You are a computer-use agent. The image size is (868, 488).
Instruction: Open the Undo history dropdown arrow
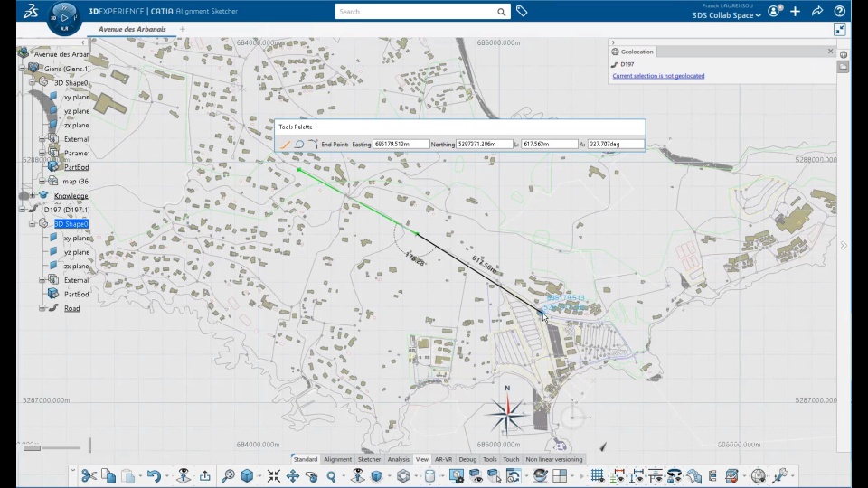[x=166, y=476]
